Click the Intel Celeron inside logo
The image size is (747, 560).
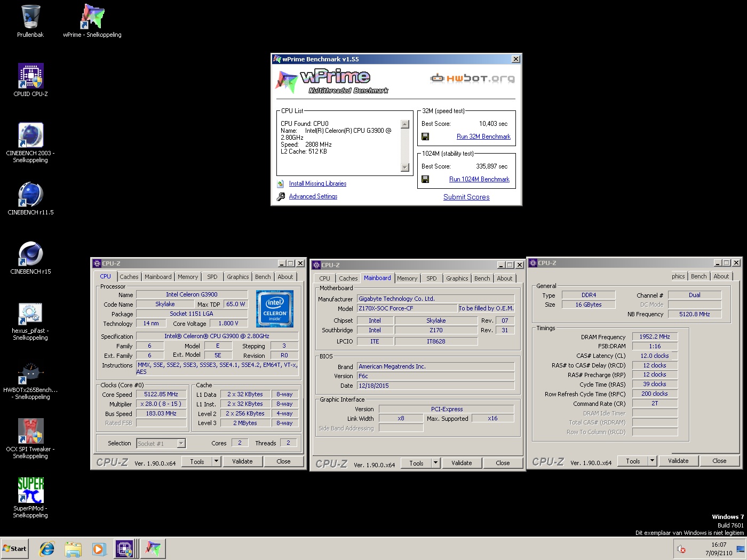click(x=275, y=308)
